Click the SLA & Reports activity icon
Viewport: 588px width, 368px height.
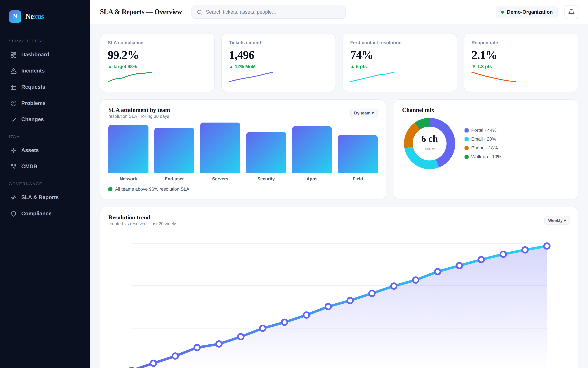(14, 197)
